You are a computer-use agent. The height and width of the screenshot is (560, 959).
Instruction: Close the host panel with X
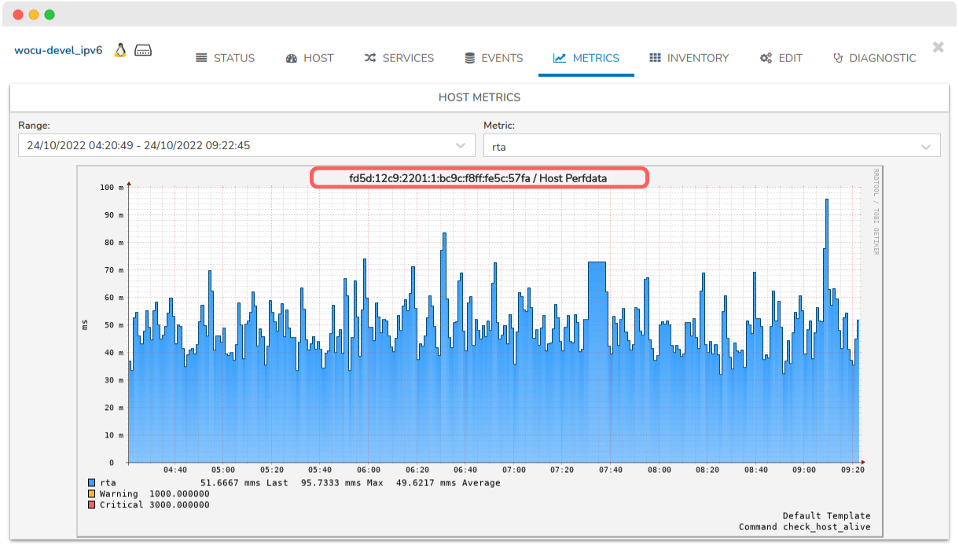pos(938,47)
